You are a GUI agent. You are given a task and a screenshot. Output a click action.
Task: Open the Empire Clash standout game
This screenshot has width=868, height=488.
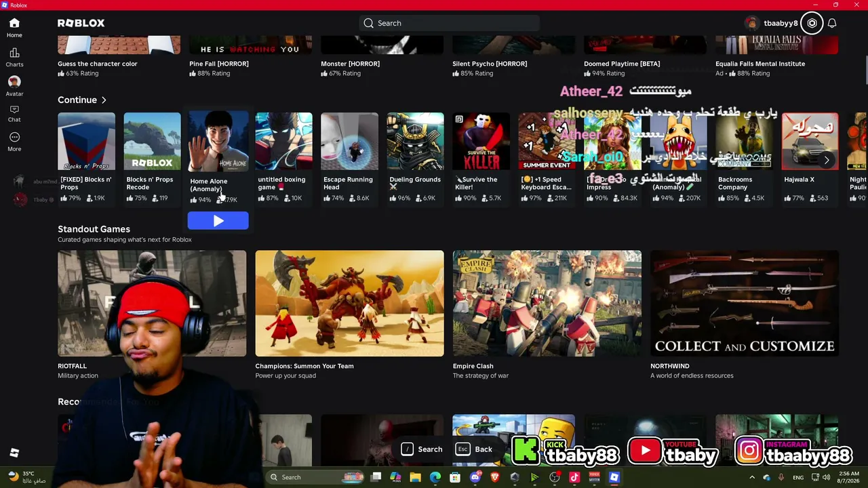click(x=547, y=314)
